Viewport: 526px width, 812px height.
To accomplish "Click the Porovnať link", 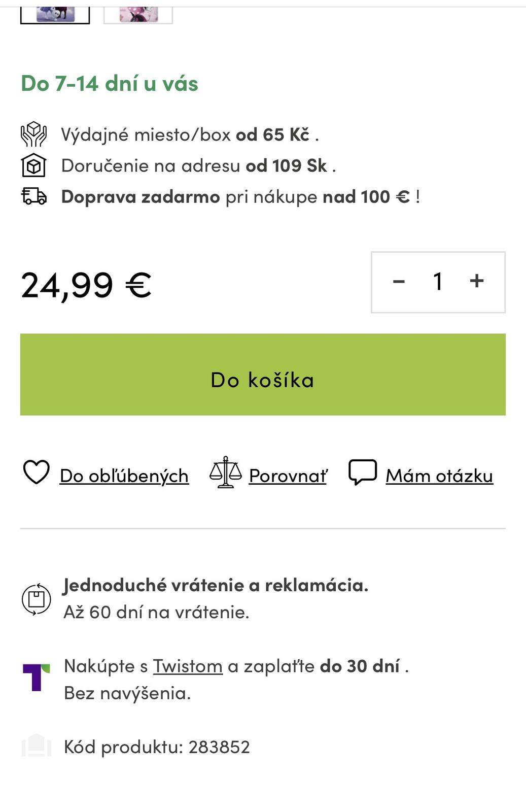I will point(288,476).
